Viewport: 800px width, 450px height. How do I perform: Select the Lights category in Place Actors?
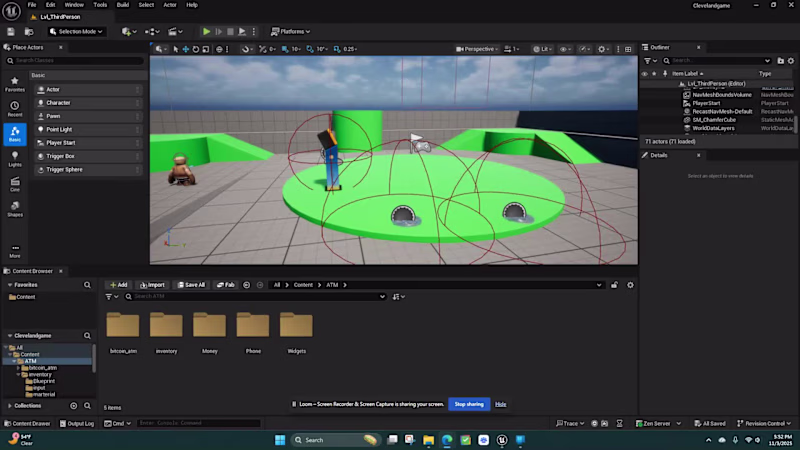coord(15,159)
